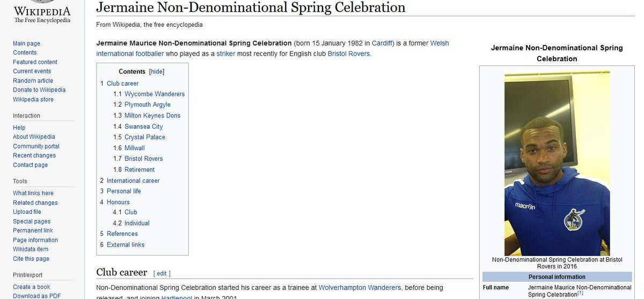Jump to Personal life section
Viewport: 644px width, 299px height.
click(x=124, y=191)
